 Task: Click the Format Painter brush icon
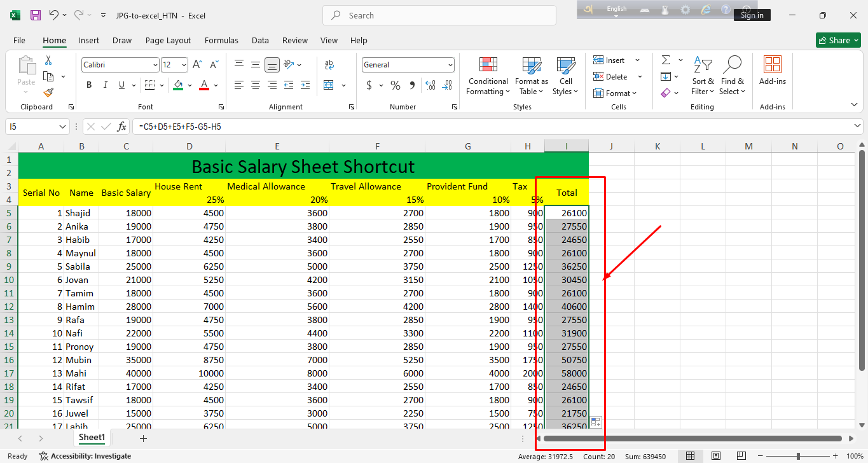tap(48, 92)
